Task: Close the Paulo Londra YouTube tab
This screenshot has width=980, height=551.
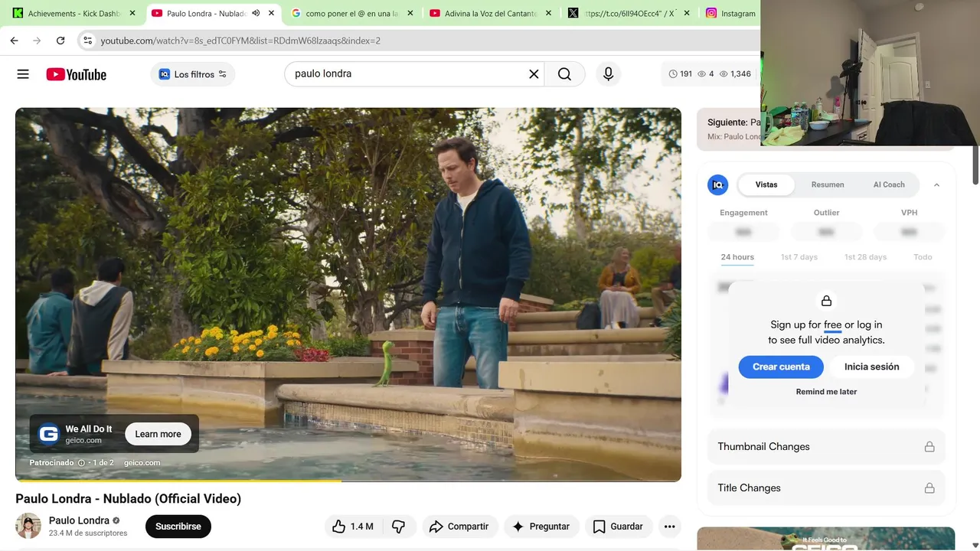Action: pos(271,13)
